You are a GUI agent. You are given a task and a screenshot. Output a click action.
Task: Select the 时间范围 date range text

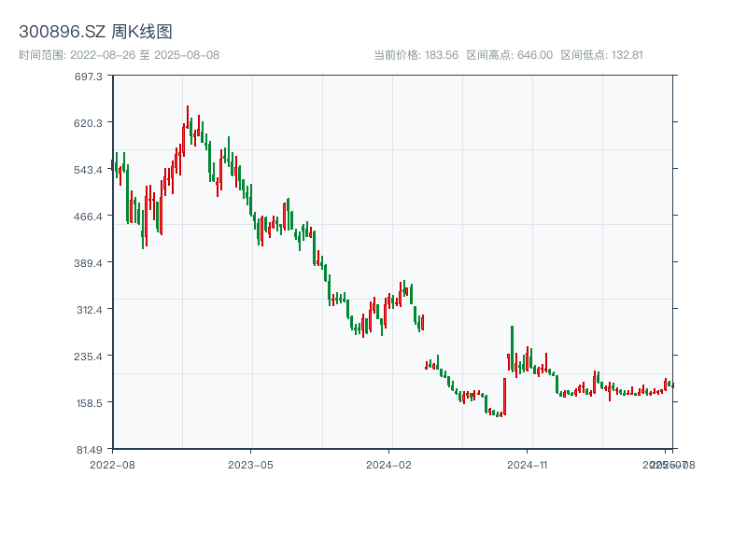point(119,55)
